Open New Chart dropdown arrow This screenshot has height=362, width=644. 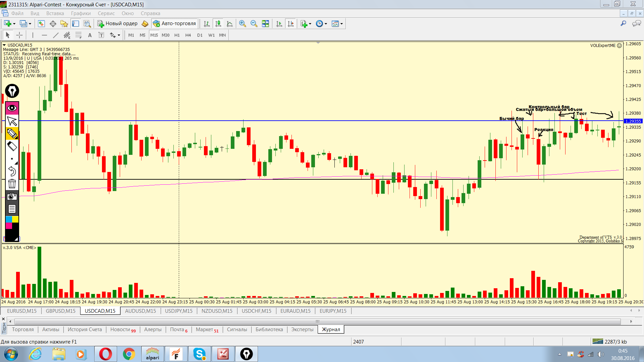(14, 24)
